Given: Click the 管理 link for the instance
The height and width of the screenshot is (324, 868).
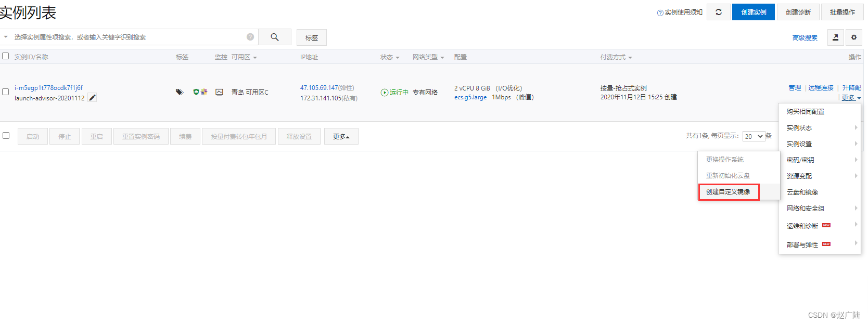Looking at the screenshot, I should tap(795, 88).
